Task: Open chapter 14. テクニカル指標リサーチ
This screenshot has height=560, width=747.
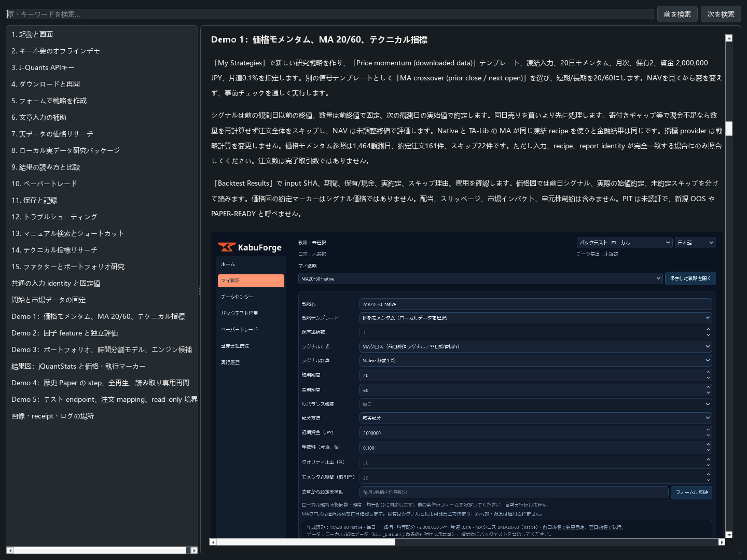Action: click(x=102, y=250)
